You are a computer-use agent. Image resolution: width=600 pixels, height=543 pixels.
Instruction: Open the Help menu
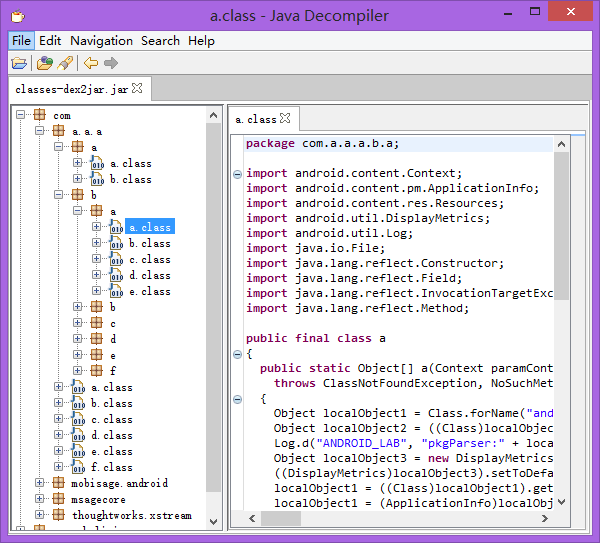201,41
